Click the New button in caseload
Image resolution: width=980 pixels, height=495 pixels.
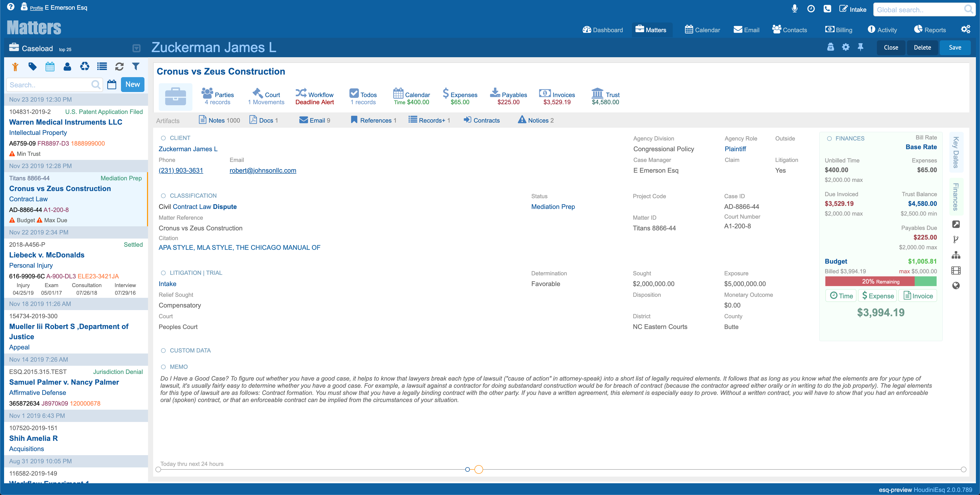coord(132,85)
